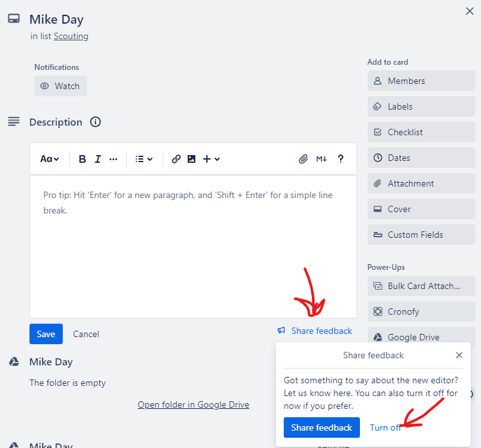Open Custom Fields for the card
481x448 pixels.
[421, 235]
